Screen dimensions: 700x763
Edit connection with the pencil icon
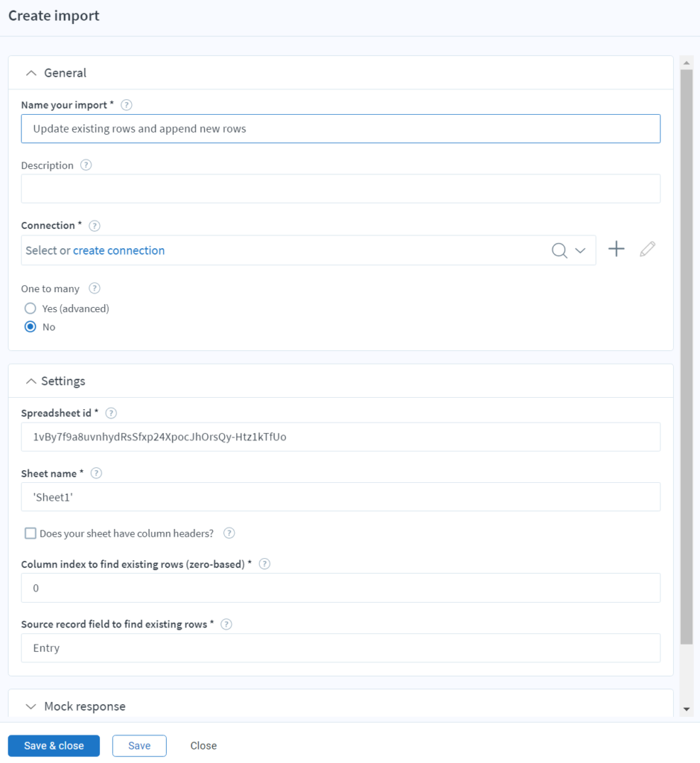click(647, 249)
